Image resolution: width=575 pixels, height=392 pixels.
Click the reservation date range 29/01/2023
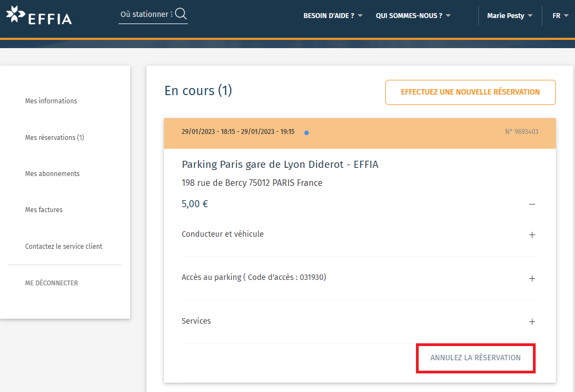point(238,132)
